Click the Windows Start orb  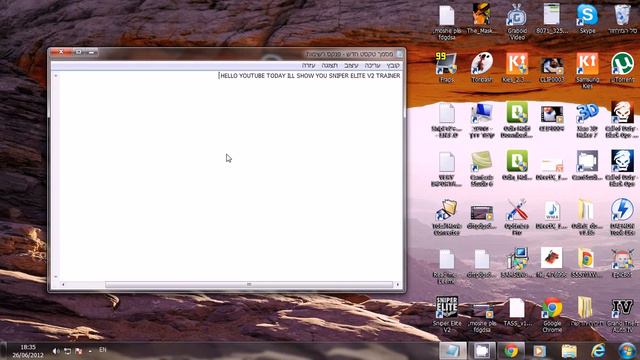[x=627, y=351]
